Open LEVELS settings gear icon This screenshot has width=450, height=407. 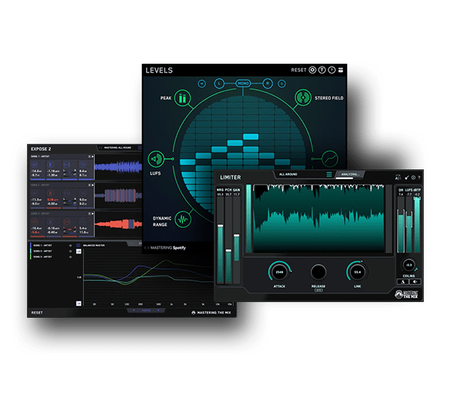point(312,70)
